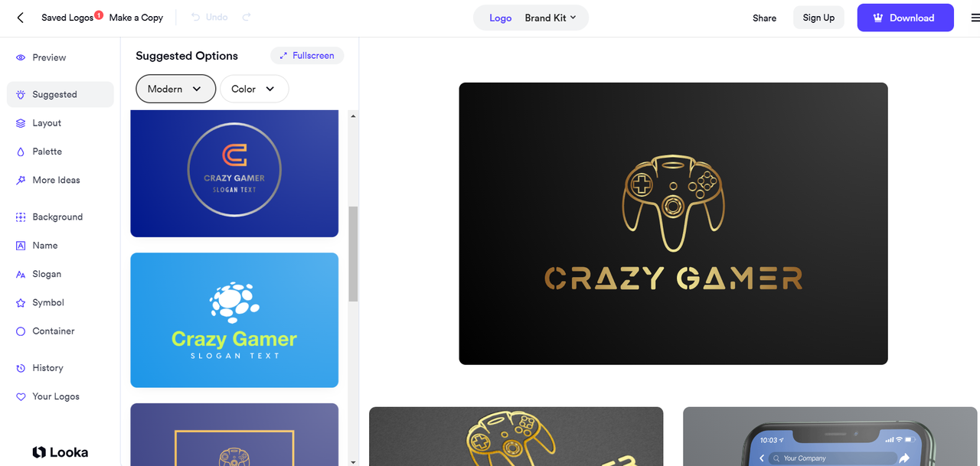This screenshot has width=980, height=466.
Task: Click the Sign Up button
Action: (818, 18)
